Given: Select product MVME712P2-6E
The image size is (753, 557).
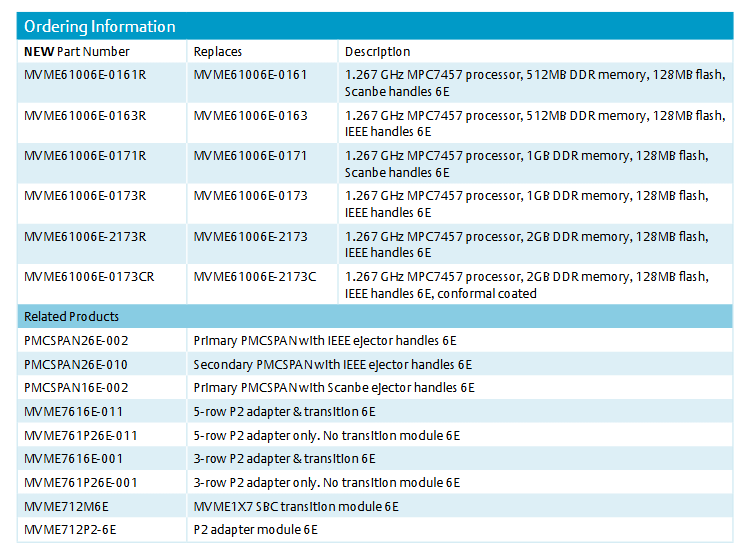Looking at the screenshot, I should click(70, 530).
